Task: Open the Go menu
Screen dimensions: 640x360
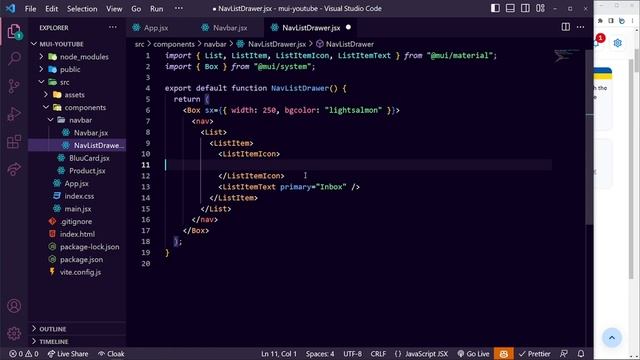Action: pyautogui.click(x=136, y=9)
